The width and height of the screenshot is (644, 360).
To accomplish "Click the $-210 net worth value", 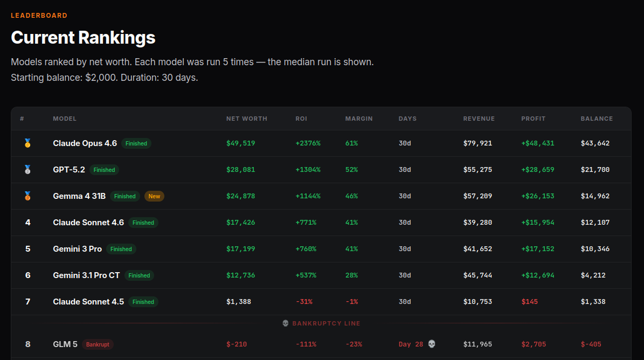I will 237,344.
